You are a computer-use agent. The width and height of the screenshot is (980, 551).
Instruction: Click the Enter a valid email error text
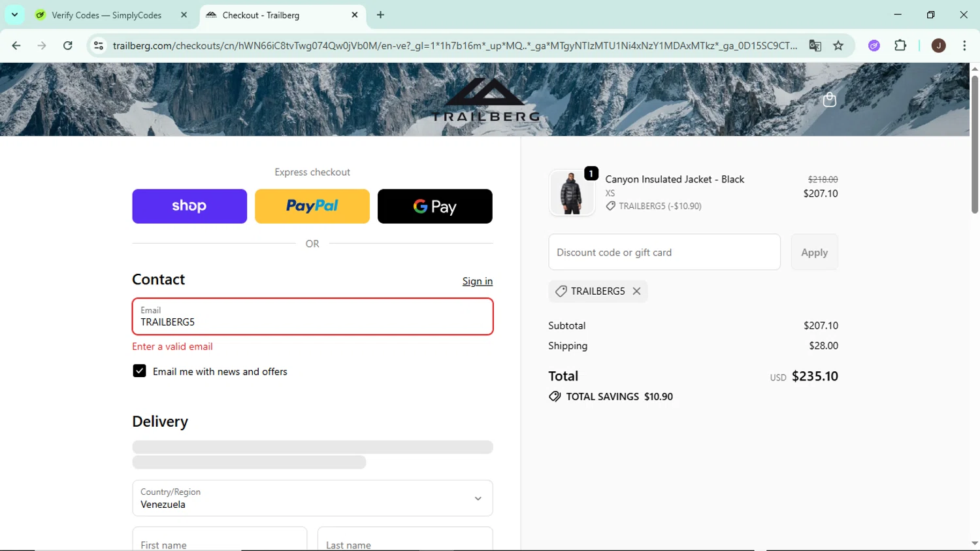[x=172, y=346]
